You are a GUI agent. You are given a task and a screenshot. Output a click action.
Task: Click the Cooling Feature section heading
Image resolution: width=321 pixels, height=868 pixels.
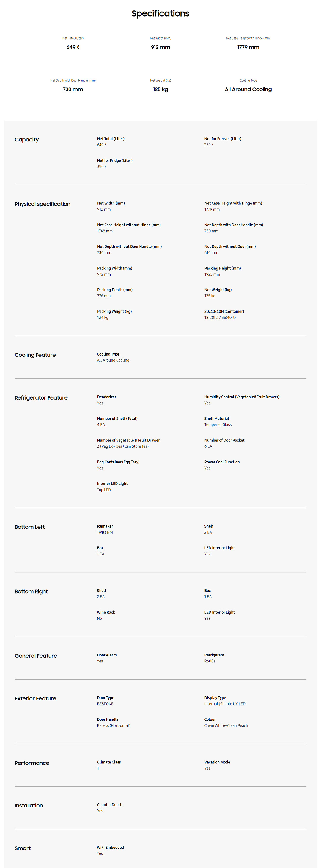(35, 355)
